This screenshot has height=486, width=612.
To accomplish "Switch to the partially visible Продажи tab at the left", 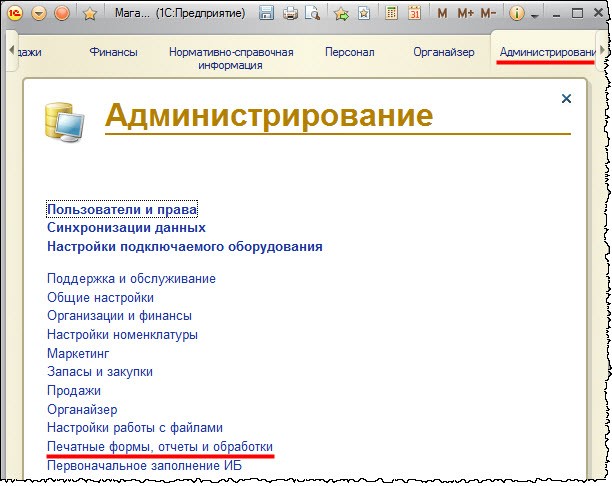I will (29, 52).
